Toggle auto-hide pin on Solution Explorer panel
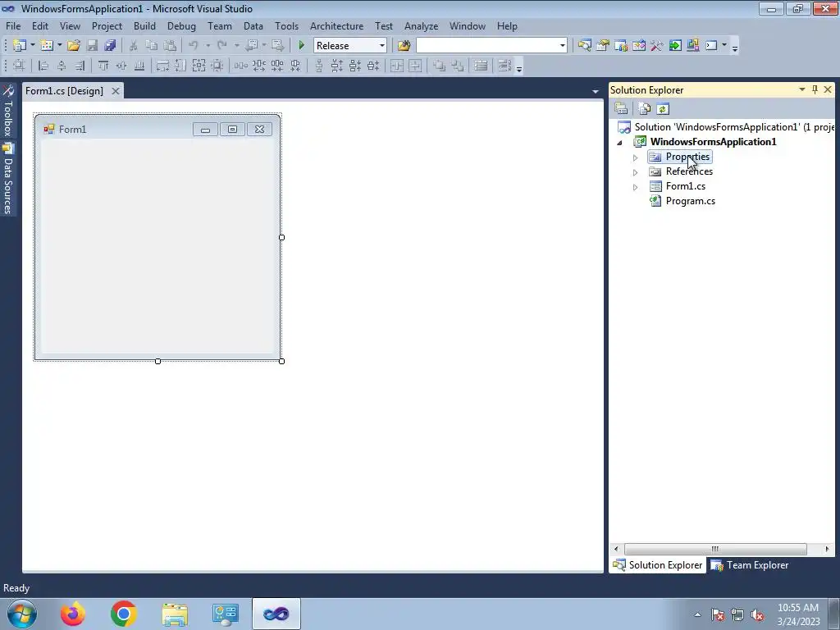840x630 pixels. click(x=815, y=89)
